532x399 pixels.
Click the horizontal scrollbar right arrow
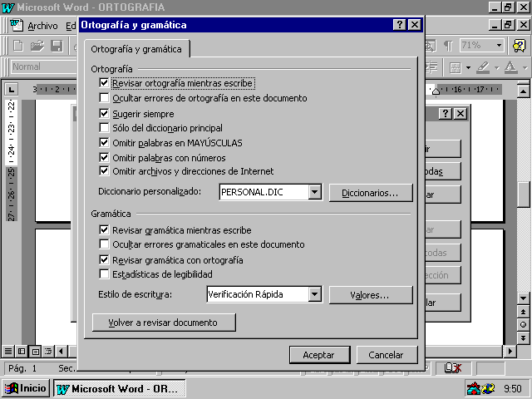click(x=510, y=351)
